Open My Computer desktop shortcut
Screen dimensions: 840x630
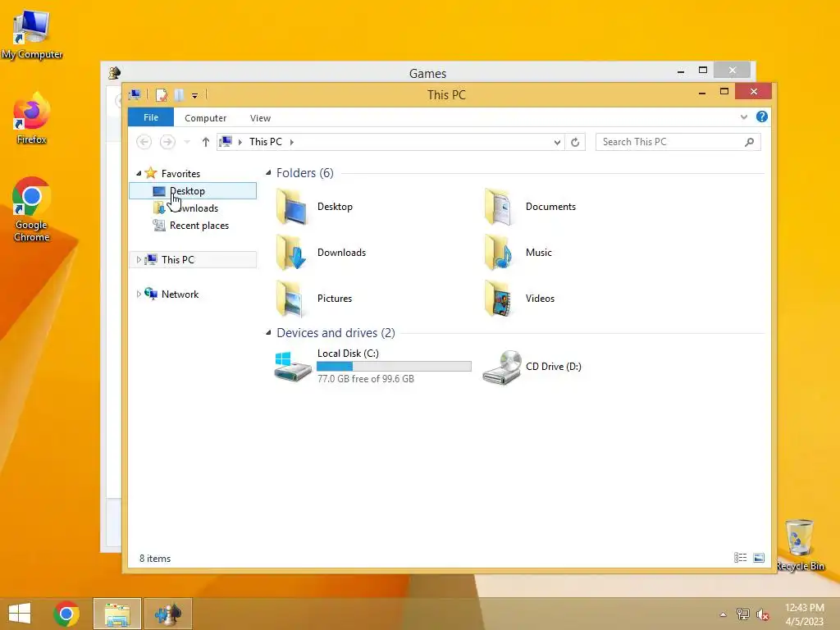pos(32,34)
